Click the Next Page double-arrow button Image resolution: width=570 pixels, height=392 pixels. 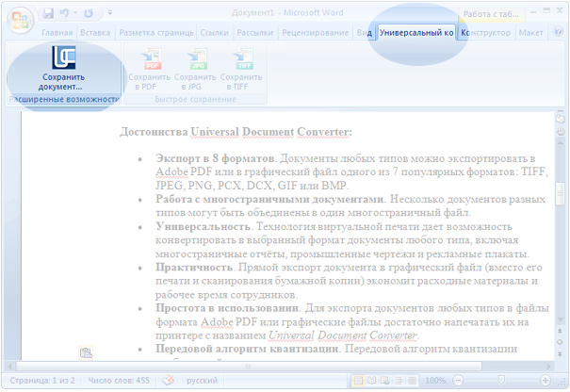click(x=561, y=353)
